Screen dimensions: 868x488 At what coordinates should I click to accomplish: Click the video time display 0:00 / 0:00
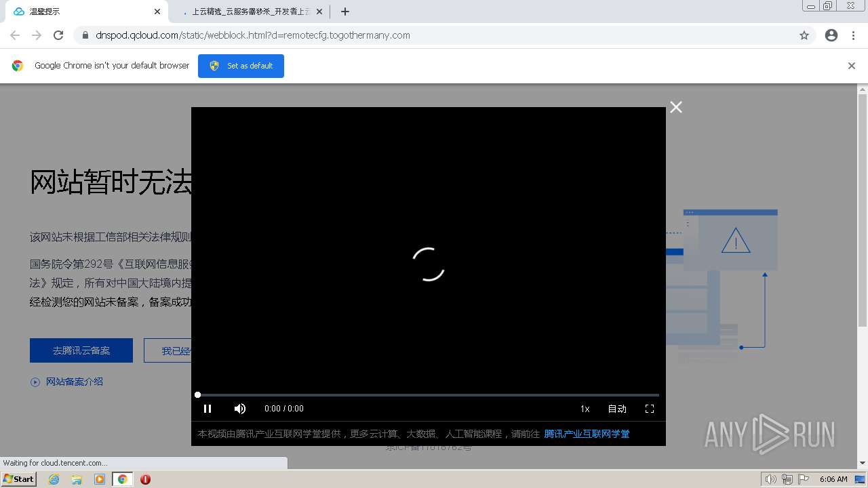click(x=284, y=409)
